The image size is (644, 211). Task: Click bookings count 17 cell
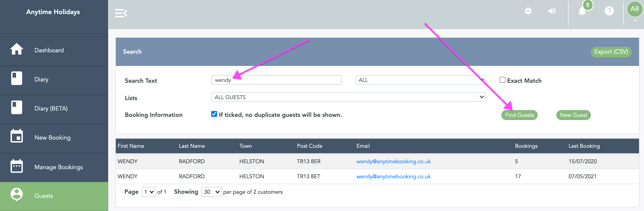coord(518,176)
